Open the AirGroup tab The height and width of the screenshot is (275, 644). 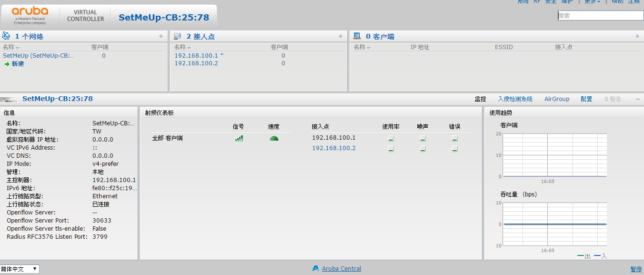(x=557, y=99)
